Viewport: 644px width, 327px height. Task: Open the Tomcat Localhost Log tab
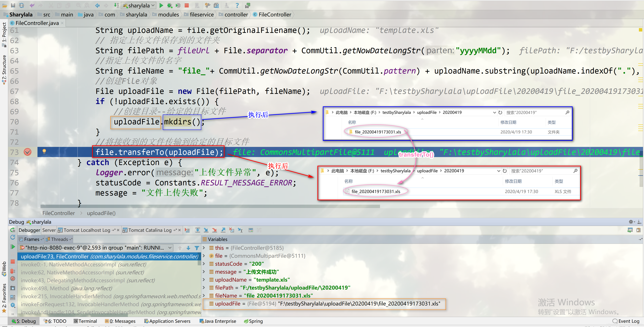pyautogui.click(x=86, y=230)
